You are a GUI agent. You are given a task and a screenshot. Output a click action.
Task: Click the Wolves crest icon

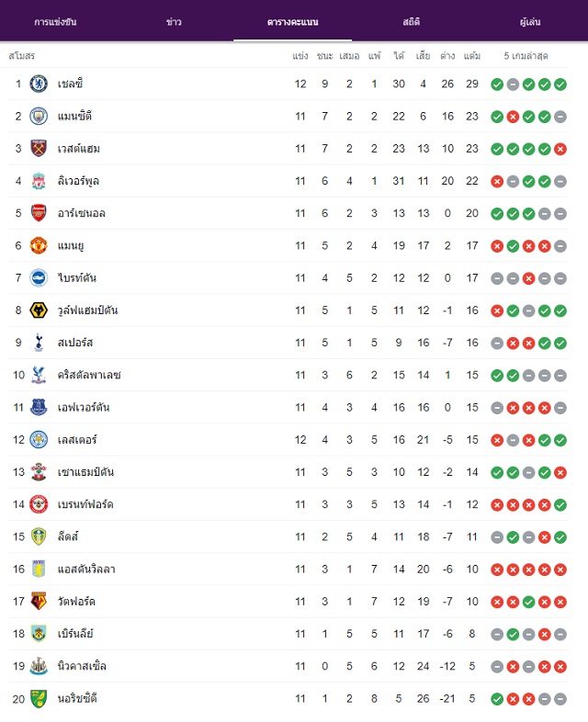[x=39, y=310]
